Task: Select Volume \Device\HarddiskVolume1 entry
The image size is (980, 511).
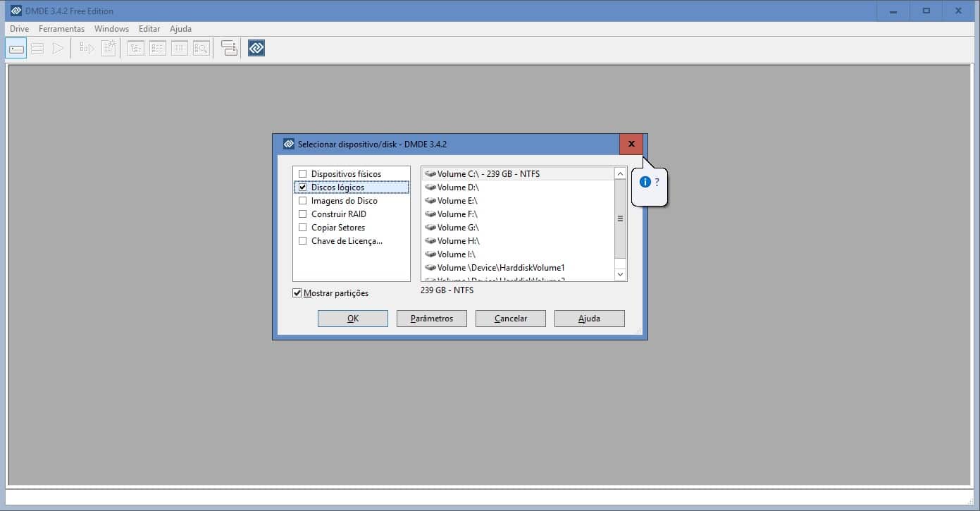Action: [518, 268]
